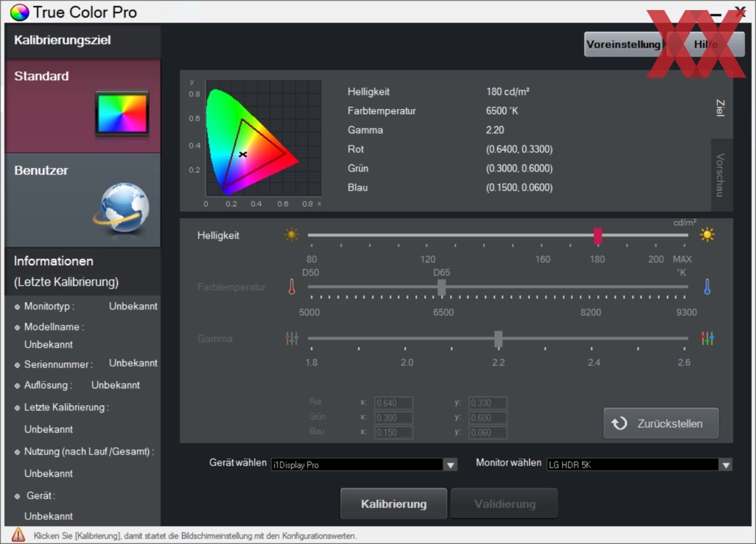Screen dimensions: 756x544
Task: Select the Standard calibration target
Action: [x=83, y=106]
